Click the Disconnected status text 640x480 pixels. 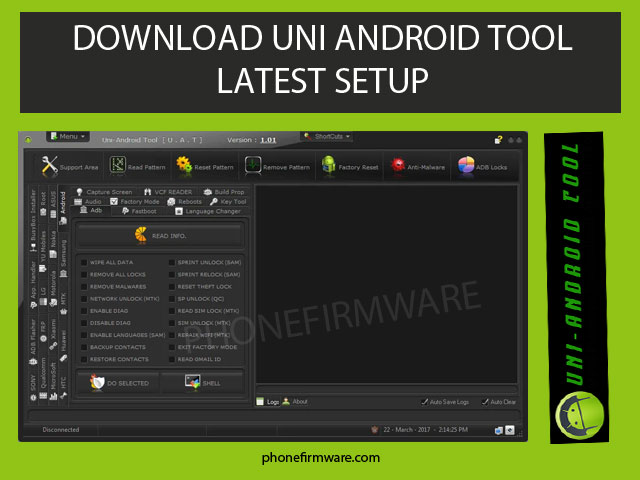(x=61, y=430)
